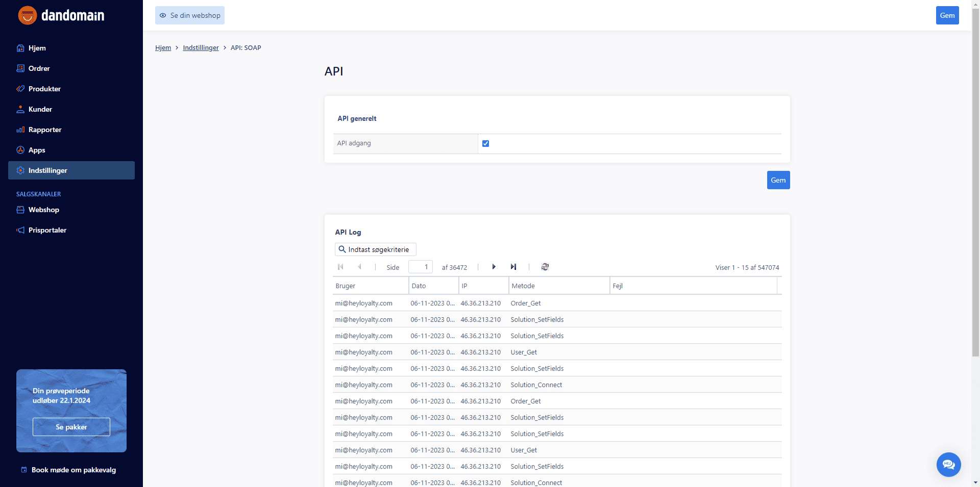Open Ordrer via its sidebar icon
This screenshot has height=487, width=980.
click(20, 68)
